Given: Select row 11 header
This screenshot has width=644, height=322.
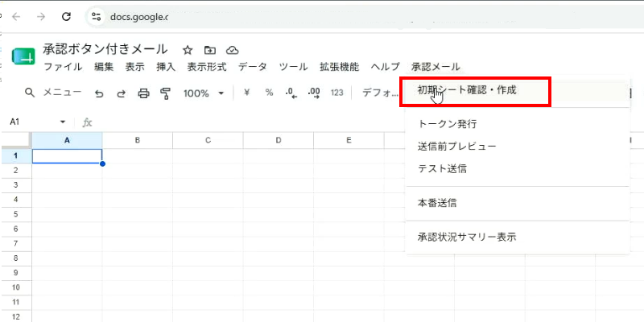Looking at the screenshot, I should click(x=16, y=303).
